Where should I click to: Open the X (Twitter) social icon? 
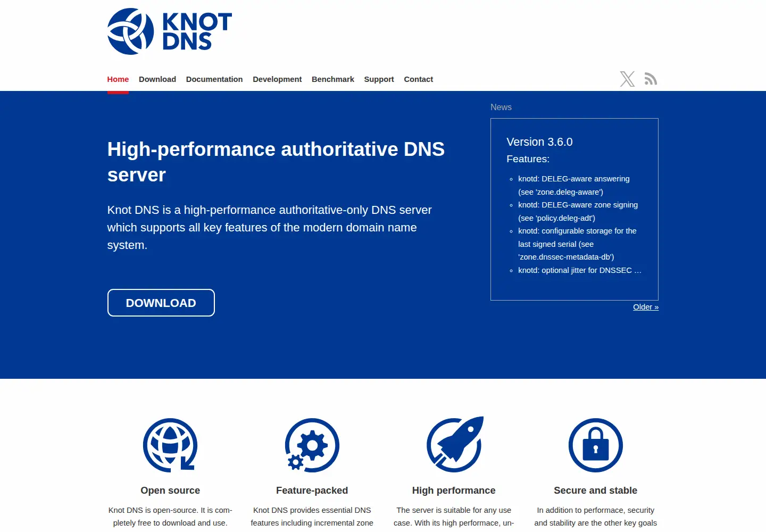point(628,79)
